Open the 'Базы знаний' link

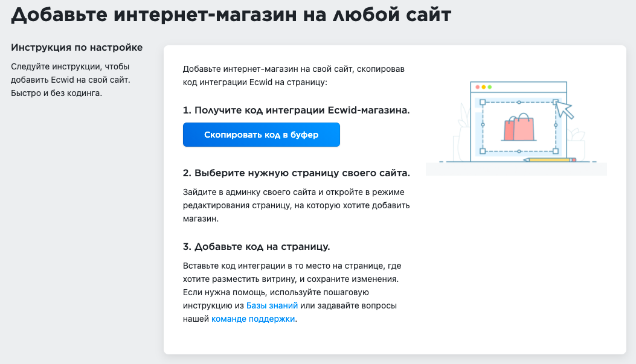272,306
